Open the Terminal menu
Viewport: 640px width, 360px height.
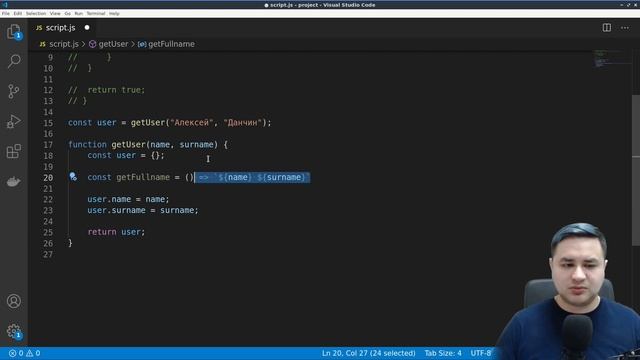click(x=96, y=13)
